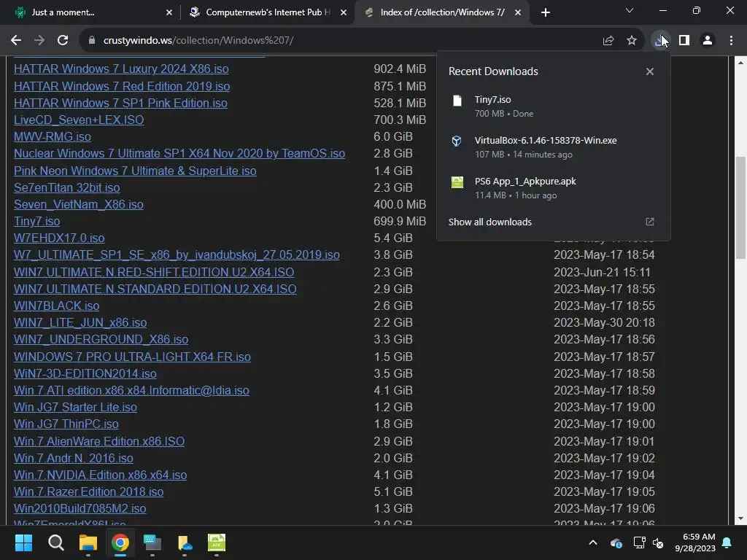
Task: Open the Chrome profile menu
Action: tap(708, 41)
